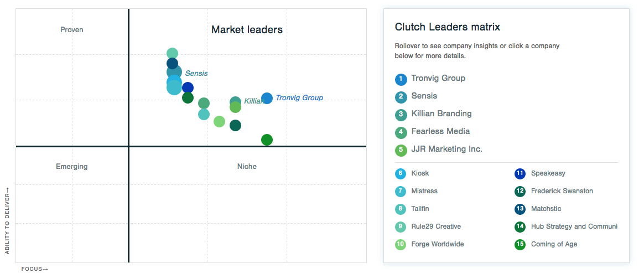Click the Tailfin company link
Image resolution: width=644 pixels, height=273 pixels.
pos(420,208)
